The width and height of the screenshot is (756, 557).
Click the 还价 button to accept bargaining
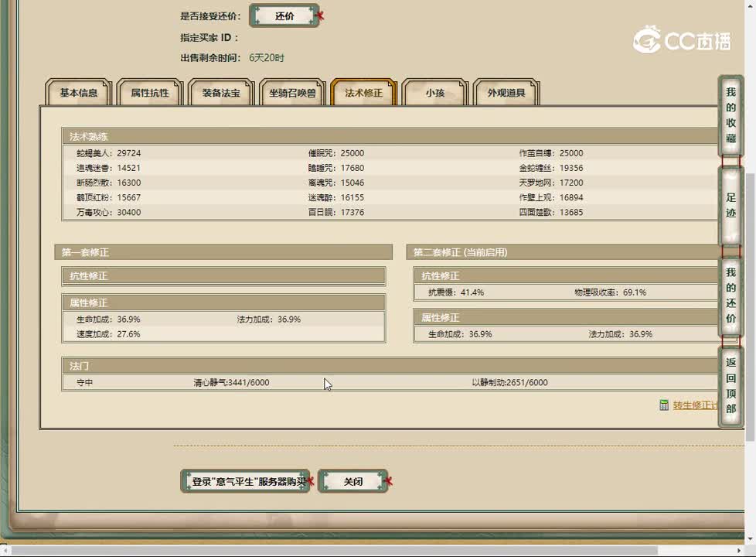coord(285,15)
